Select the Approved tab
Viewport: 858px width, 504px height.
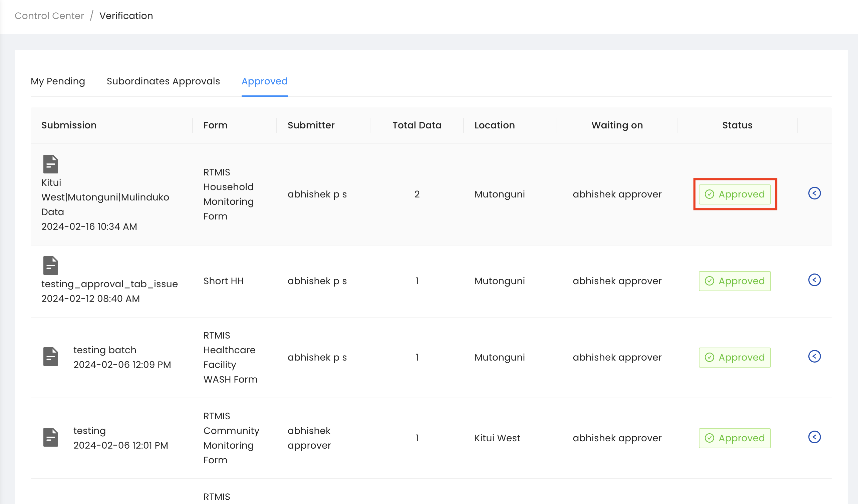264,81
